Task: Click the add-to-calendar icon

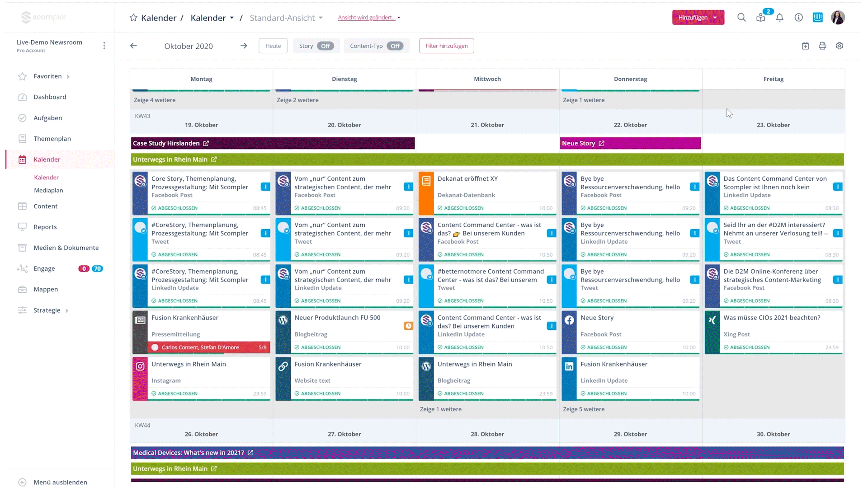Action: point(805,46)
